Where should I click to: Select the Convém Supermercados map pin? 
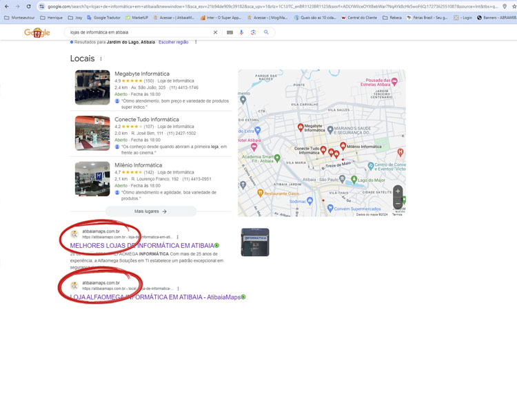(330, 208)
